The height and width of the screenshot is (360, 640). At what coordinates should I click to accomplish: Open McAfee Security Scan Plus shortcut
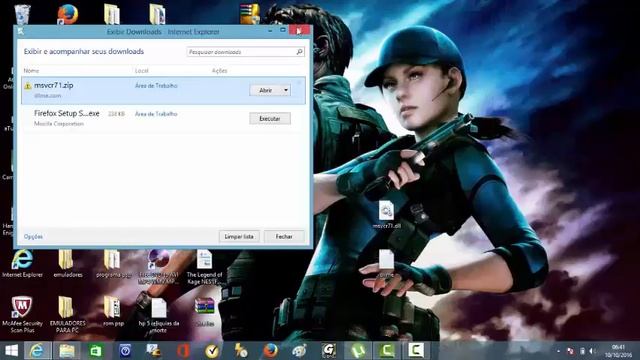pyautogui.click(x=22, y=314)
